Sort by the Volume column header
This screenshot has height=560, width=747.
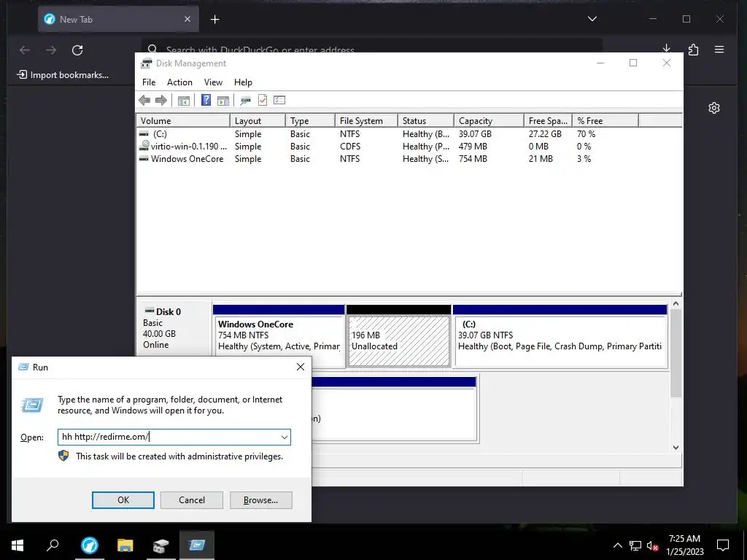[x=183, y=121]
